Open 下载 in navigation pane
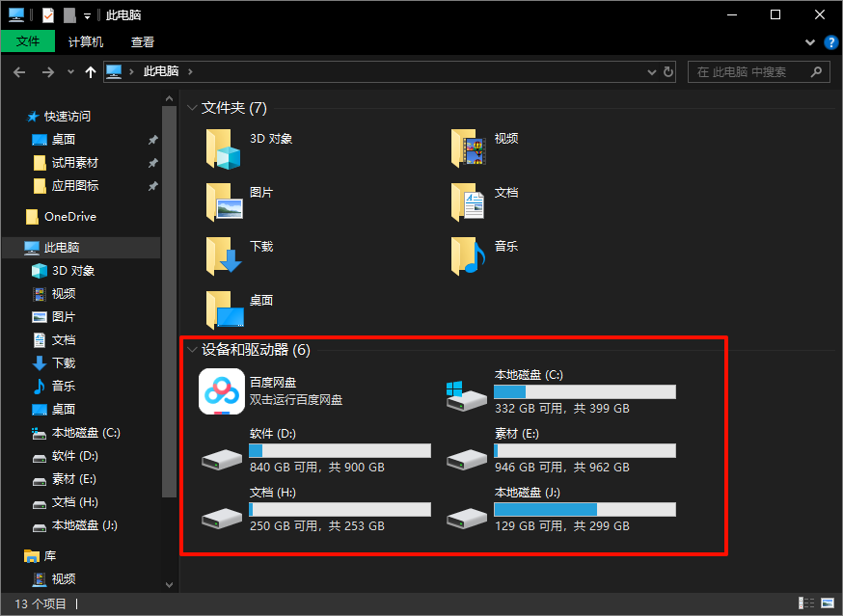Image resolution: width=843 pixels, height=616 pixels. pos(64,363)
